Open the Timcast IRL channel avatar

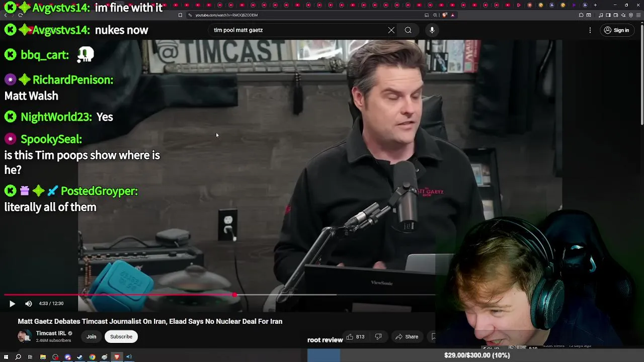24,336
